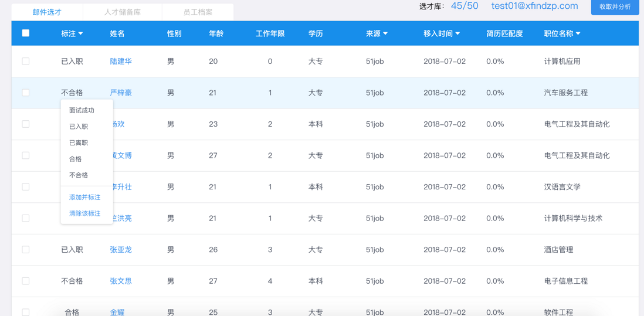Click 0.0% match in 张亚龙 row
Image resolution: width=644 pixels, height=316 pixels.
point(495,250)
